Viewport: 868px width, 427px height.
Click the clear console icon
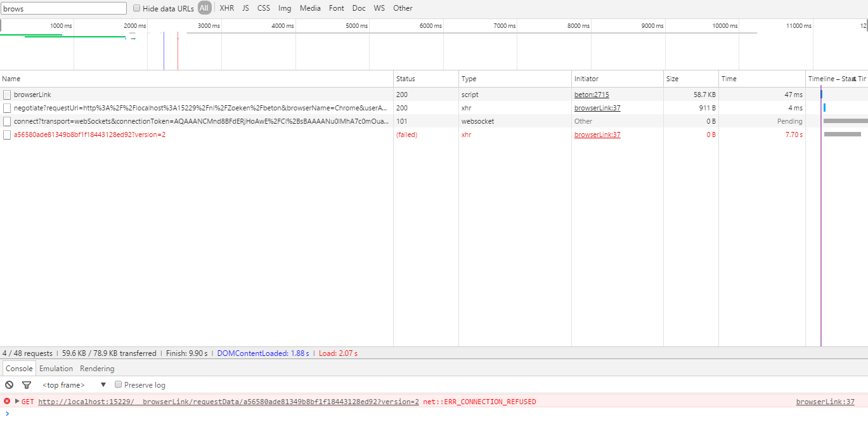point(8,384)
